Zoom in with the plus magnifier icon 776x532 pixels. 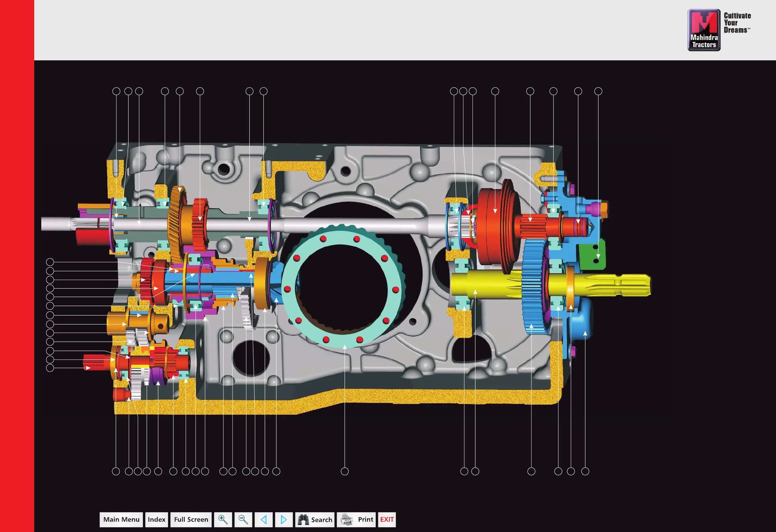(223, 520)
